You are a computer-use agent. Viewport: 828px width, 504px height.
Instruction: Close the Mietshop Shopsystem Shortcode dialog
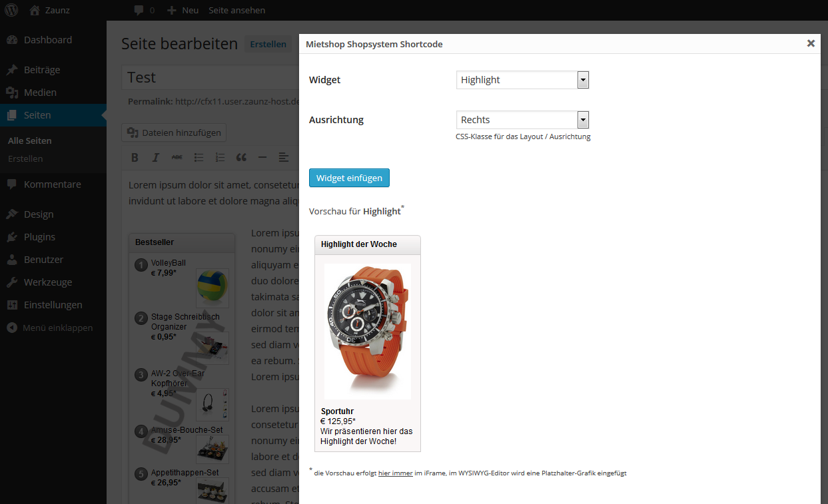coord(811,43)
